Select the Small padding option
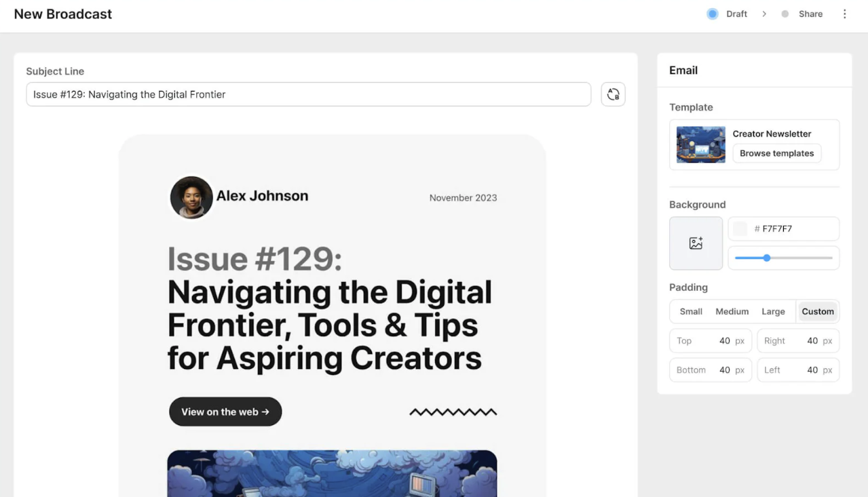Viewport: 868px width, 497px height. [x=690, y=311]
